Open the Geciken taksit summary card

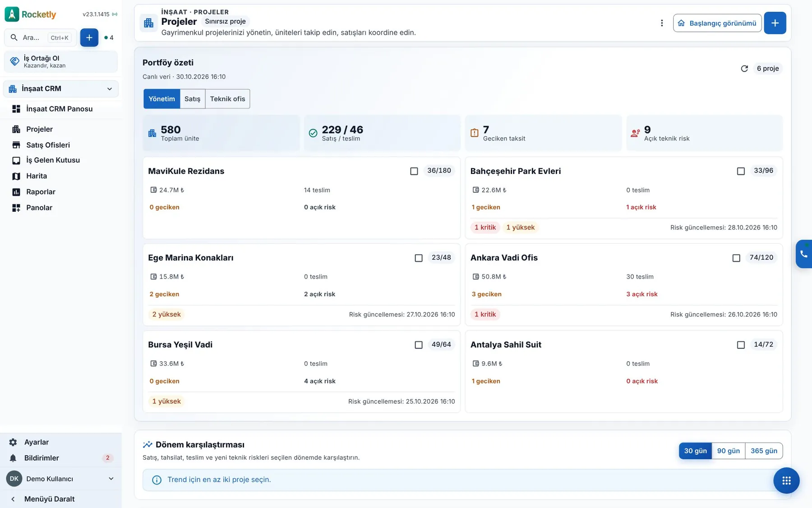(x=543, y=133)
